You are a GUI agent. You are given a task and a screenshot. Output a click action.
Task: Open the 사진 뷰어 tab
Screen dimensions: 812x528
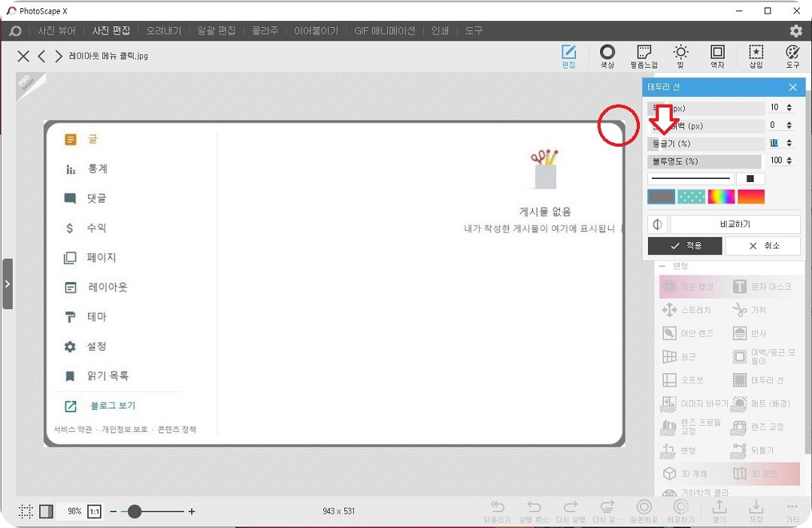(x=56, y=31)
